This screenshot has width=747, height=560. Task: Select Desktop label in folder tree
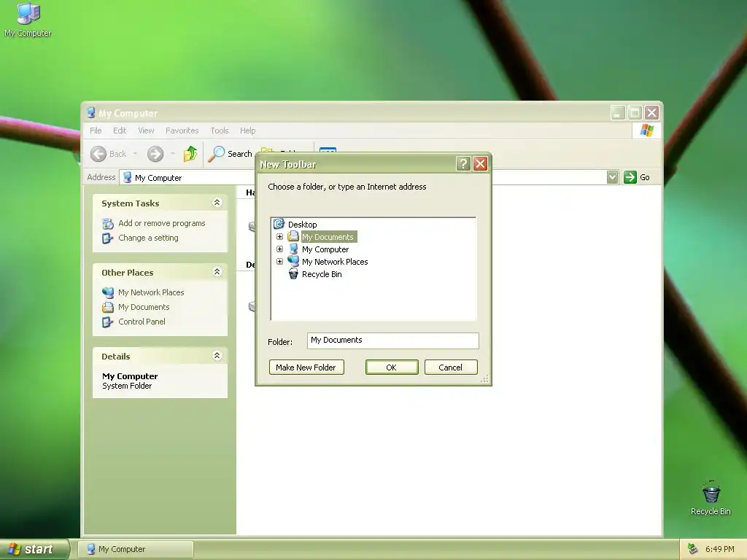[x=303, y=225]
